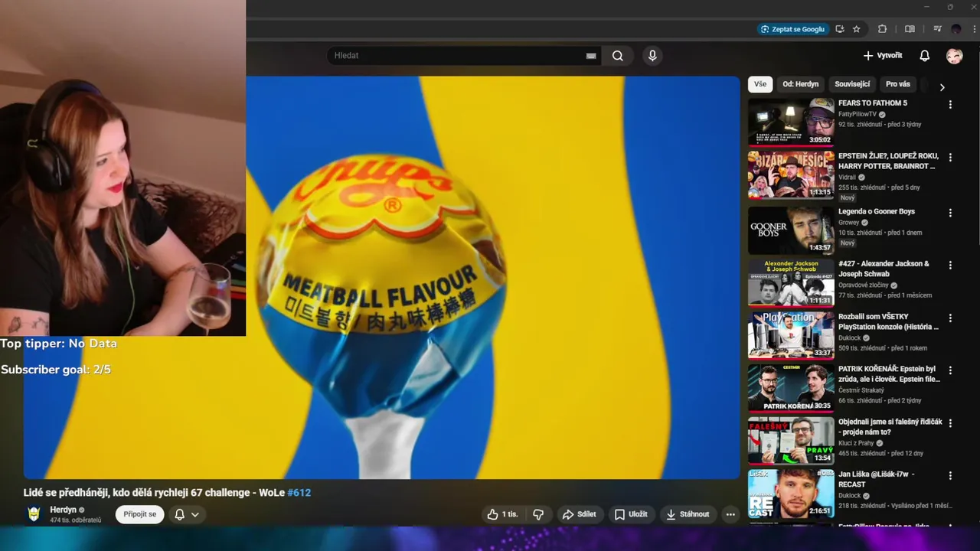Click the video player showing the lollipop
980x551 pixels.
(381, 278)
